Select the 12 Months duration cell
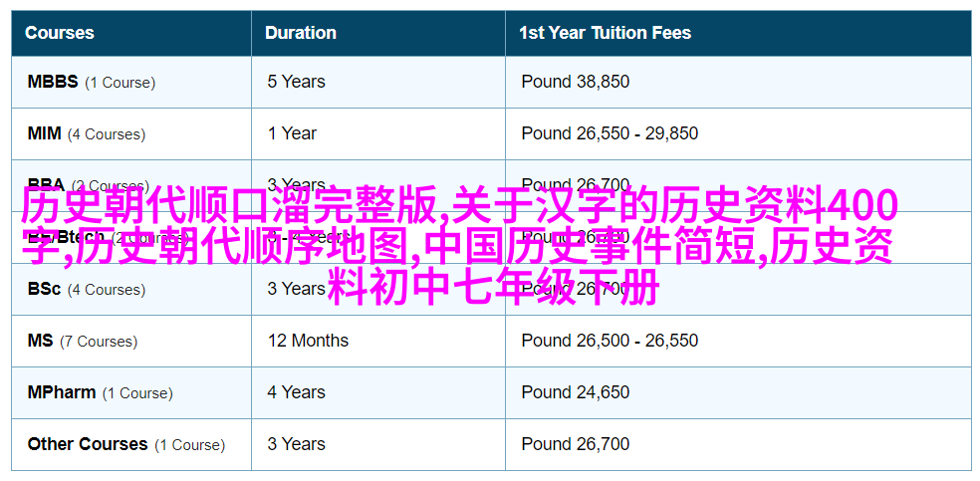The height and width of the screenshot is (481, 980). pos(308,341)
